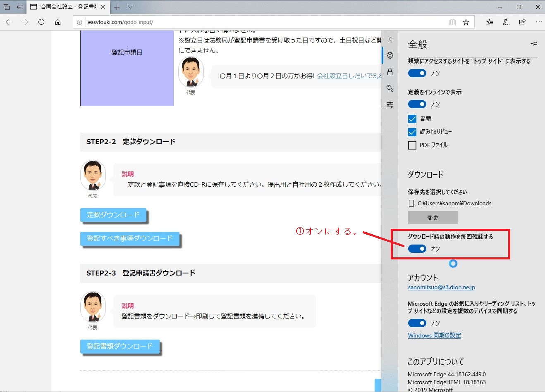Viewport: 545px width, 392px height.
Task: Open advanced settings sliders icon
Action: 390,105
